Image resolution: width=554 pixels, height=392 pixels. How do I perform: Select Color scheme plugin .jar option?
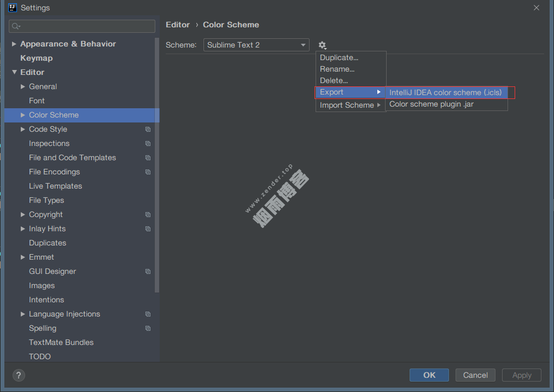pos(431,104)
